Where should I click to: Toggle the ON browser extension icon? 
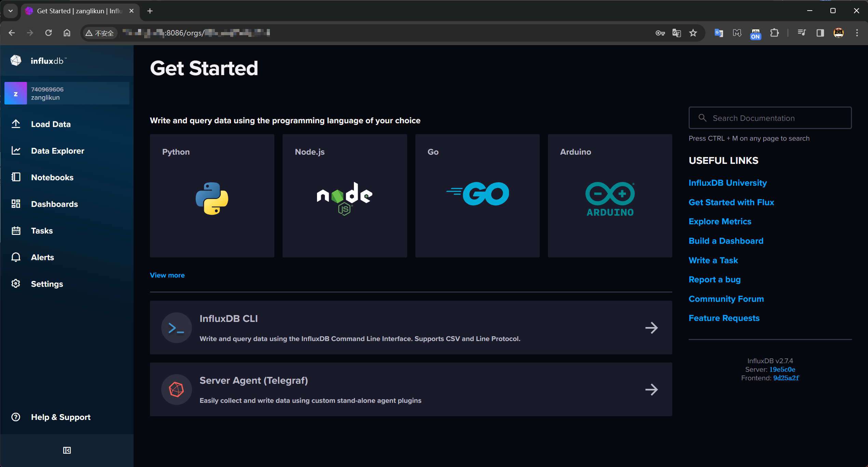click(755, 33)
